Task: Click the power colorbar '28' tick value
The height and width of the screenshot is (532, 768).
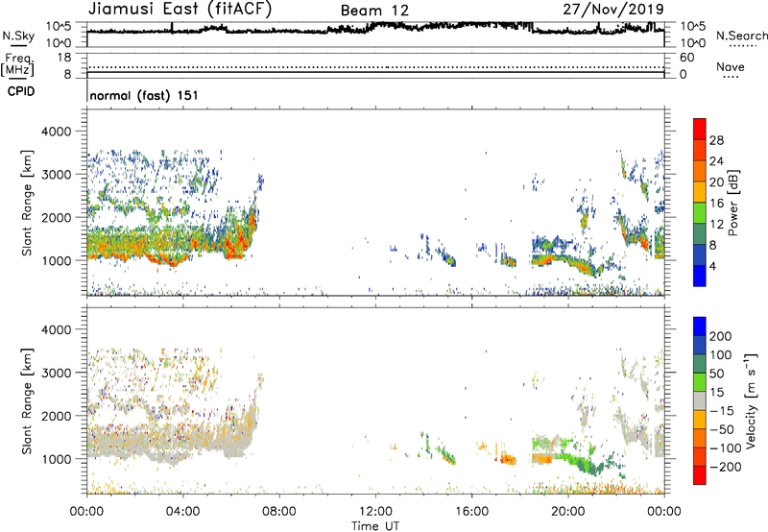Action: point(716,140)
